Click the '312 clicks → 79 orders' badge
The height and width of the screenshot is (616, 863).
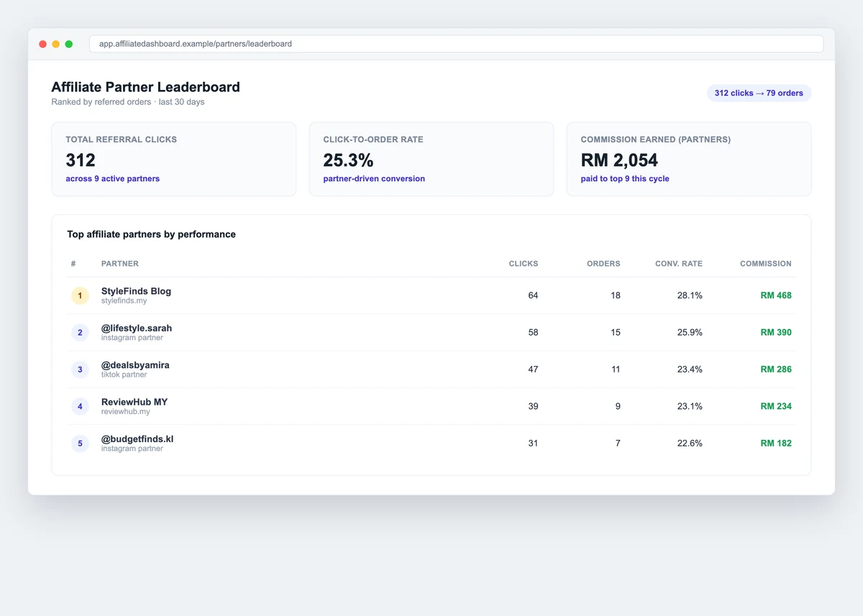click(759, 93)
